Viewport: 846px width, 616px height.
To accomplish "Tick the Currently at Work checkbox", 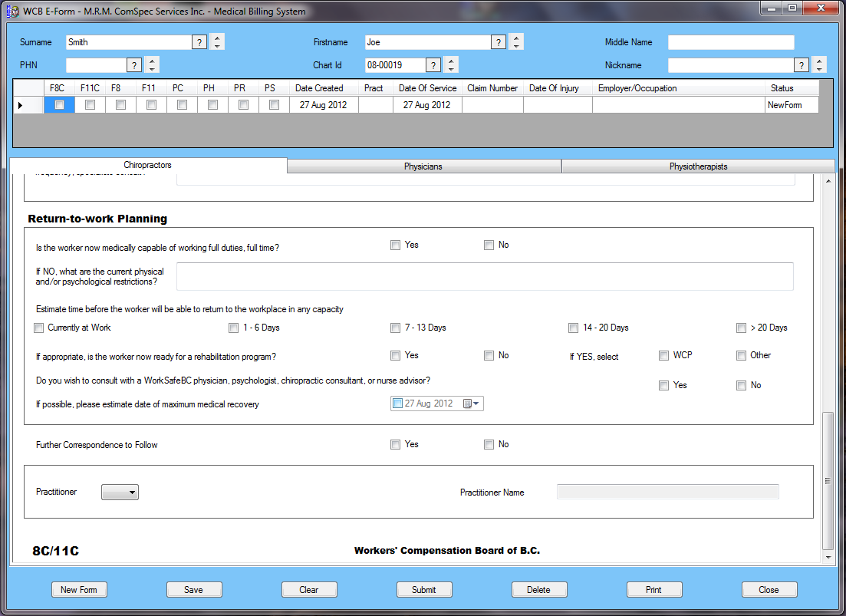I will coord(39,328).
